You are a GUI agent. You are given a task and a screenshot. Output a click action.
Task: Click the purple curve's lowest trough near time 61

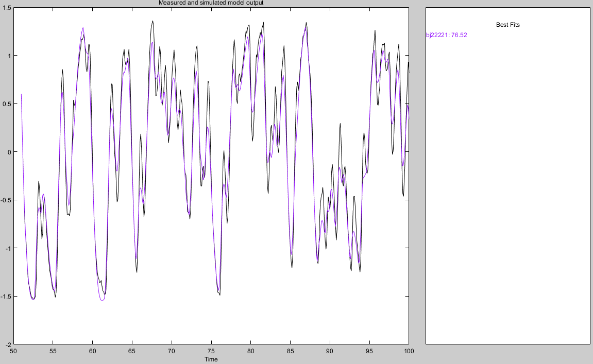pos(102,300)
